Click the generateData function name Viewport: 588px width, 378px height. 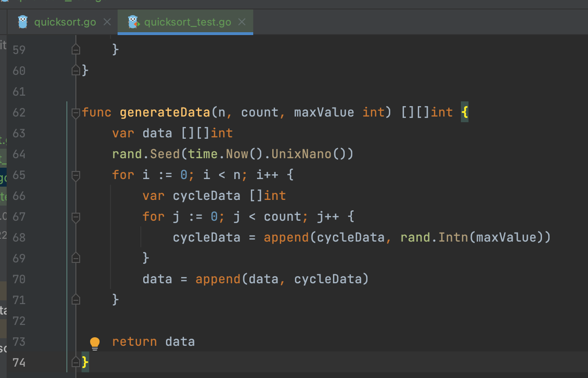click(165, 113)
